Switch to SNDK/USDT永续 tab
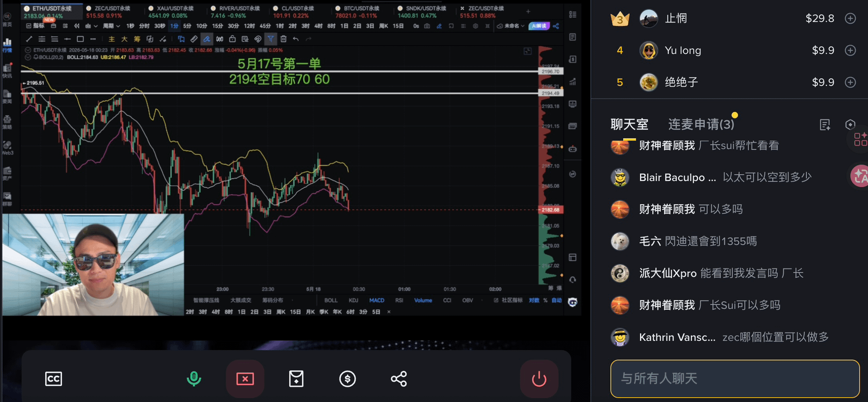868x402 pixels. pos(425,8)
